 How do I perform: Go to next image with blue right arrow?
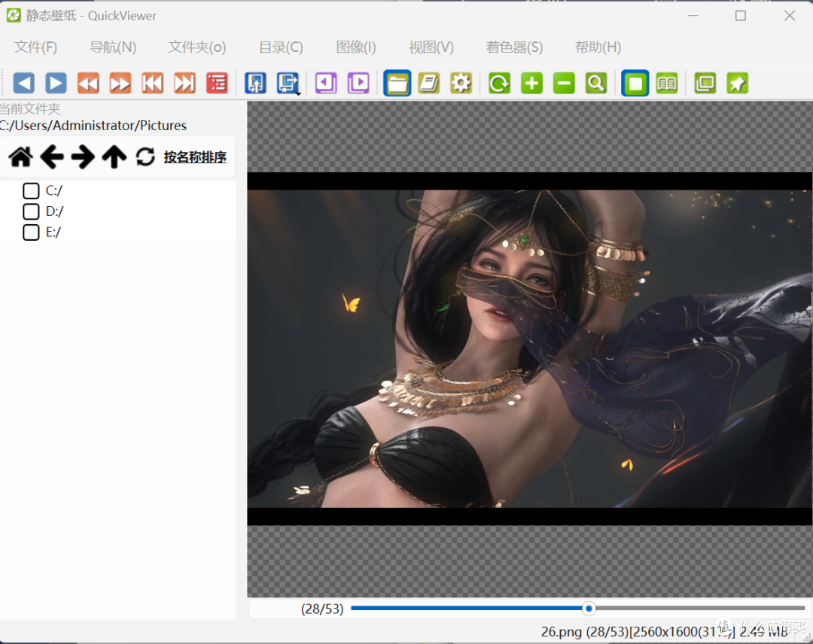point(56,83)
